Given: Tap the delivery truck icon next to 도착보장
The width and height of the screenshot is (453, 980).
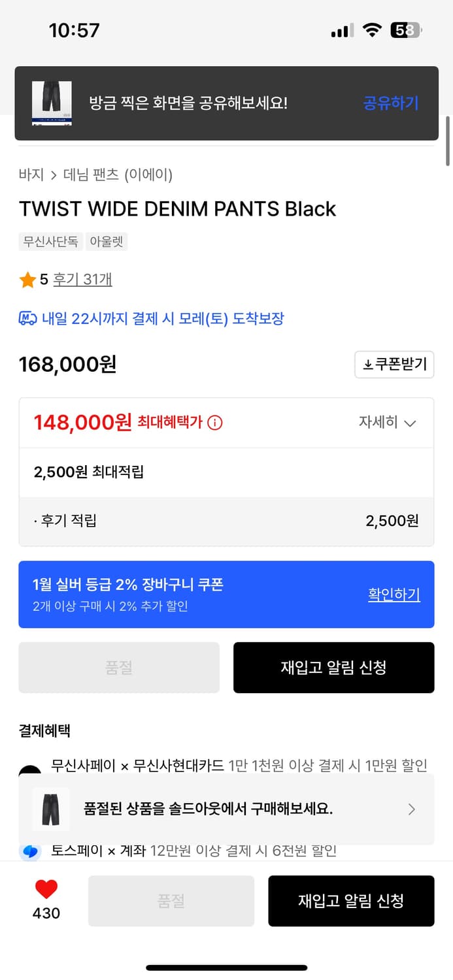Looking at the screenshot, I should tap(25, 318).
